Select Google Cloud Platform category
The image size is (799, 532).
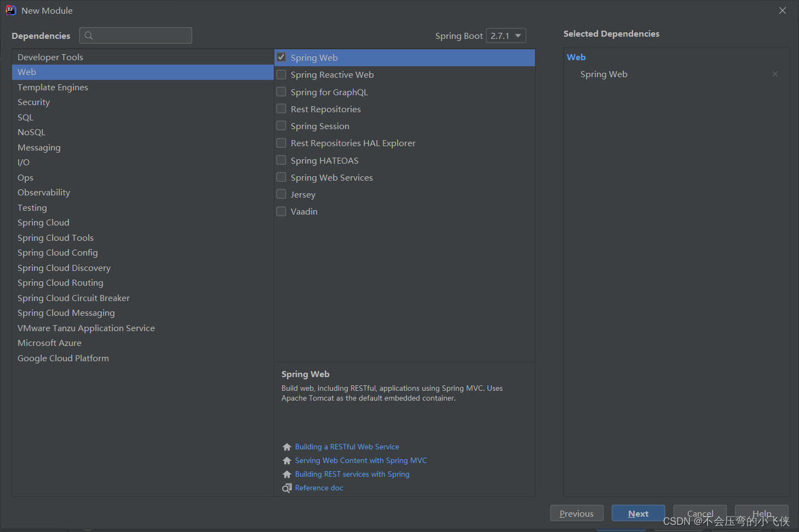(142, 358)
